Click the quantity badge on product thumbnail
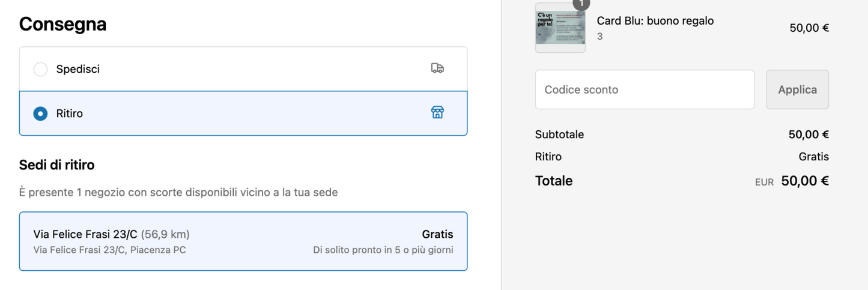The image size is (868, 290). [x=581, y=4]
